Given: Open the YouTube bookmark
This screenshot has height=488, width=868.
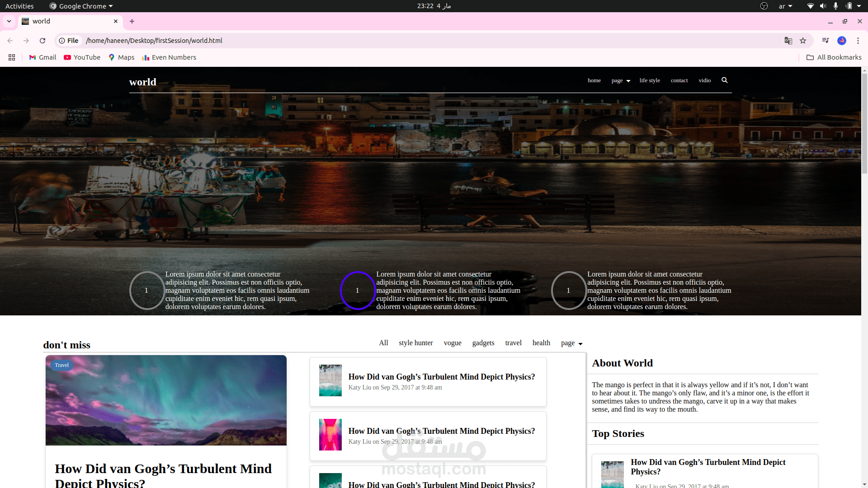Looking at the screenshot, I should (82, 57).
